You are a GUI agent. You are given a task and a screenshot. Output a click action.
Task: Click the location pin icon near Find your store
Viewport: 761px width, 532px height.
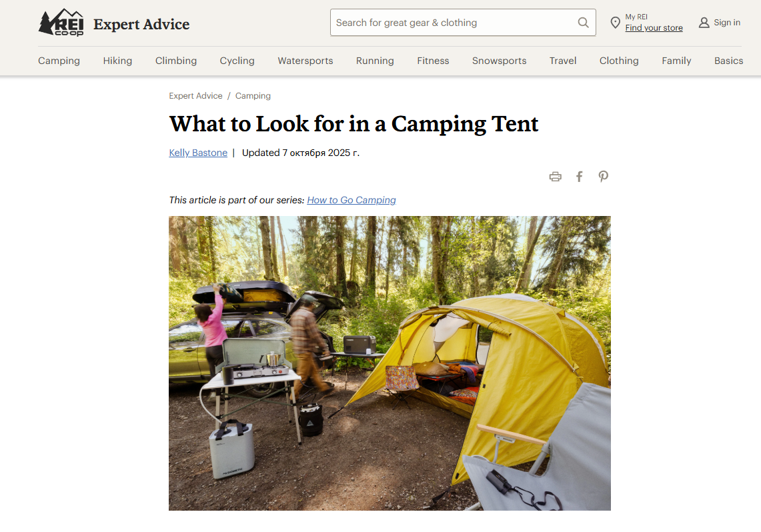615,22
